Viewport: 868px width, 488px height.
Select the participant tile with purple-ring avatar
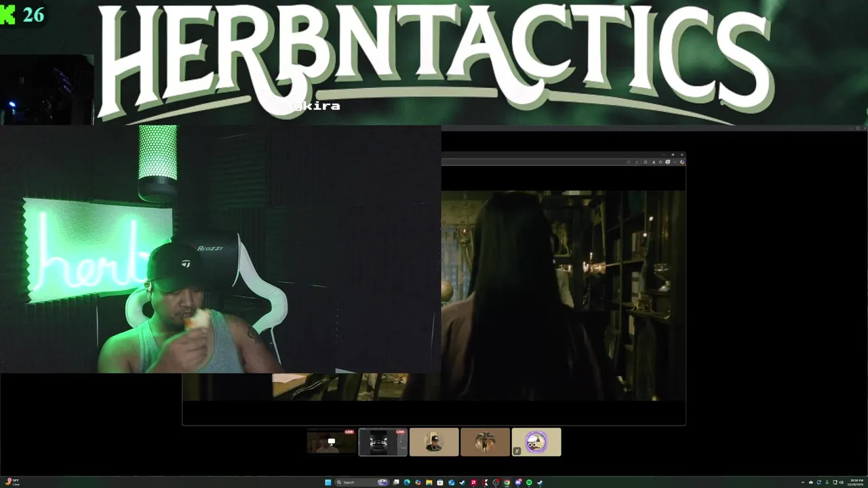(536, 442)
